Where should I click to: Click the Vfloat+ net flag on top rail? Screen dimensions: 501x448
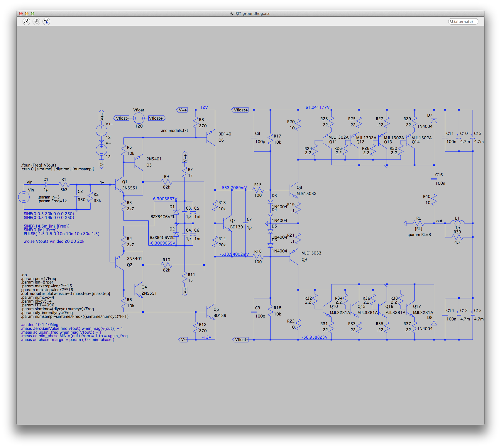click(240, 110)
